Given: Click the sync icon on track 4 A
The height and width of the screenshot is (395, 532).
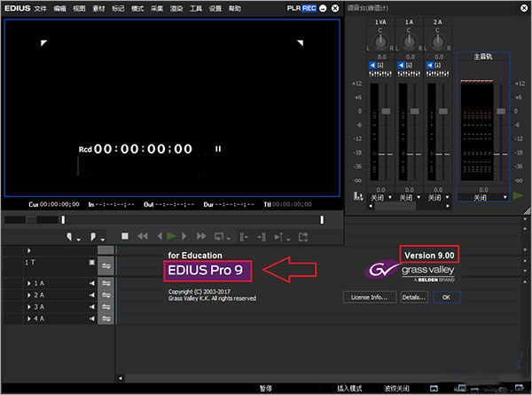Looking at the screenshot, I should (x=106, y=319).
